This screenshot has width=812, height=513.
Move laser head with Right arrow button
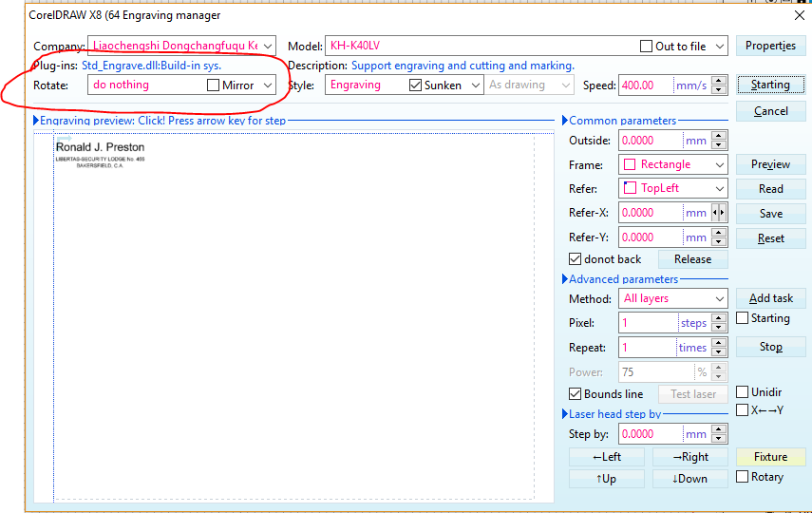(x=690, y=457)
